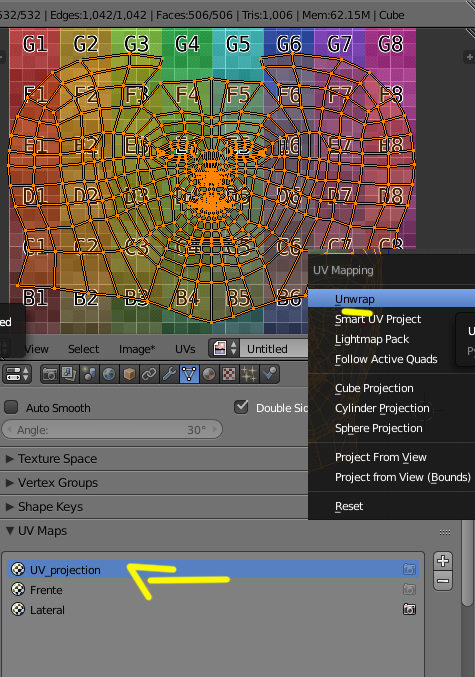Open the View menu in UV editor

(x=37, y=349)
